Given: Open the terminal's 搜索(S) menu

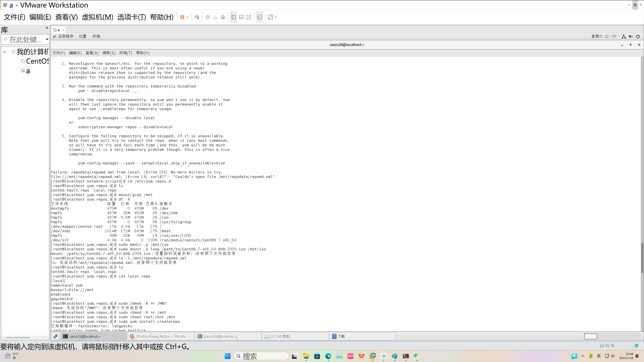Looking at the screenshot, I should click(109, 53).
